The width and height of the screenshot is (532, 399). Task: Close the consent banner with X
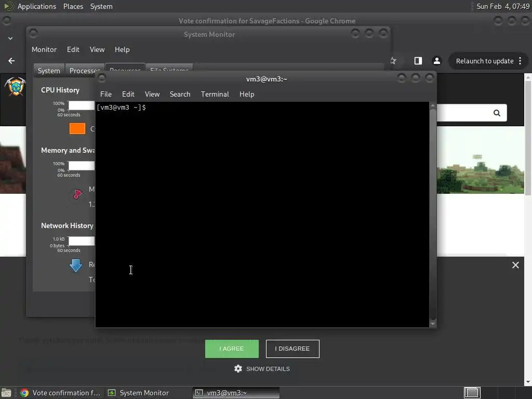point(515,265)
